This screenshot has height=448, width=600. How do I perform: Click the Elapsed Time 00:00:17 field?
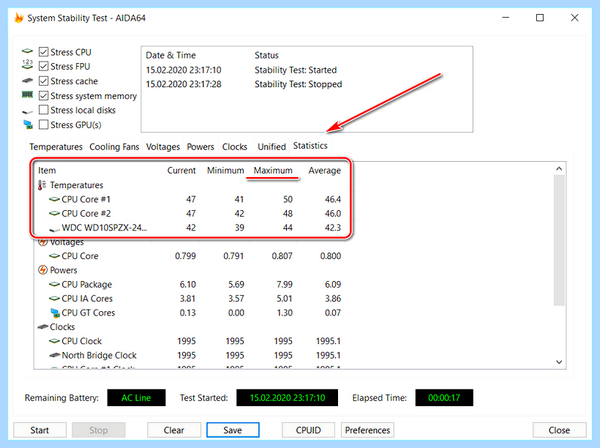coord(444,398)
